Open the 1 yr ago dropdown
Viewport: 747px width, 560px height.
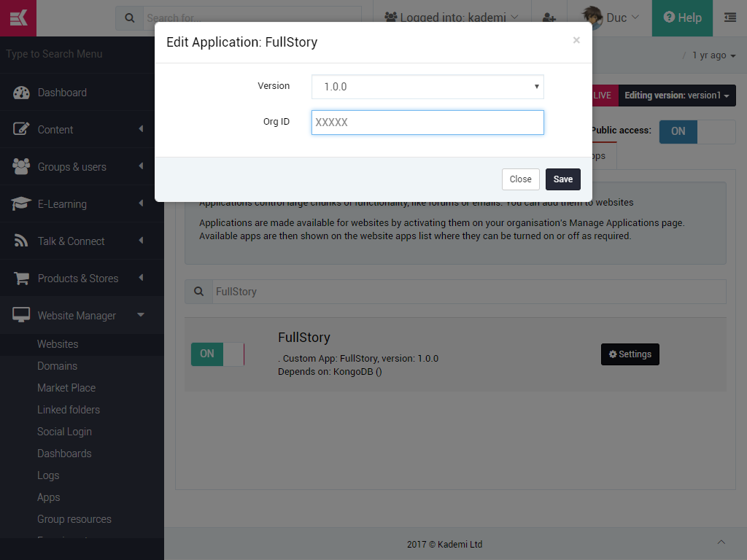(x=713, y=55)
